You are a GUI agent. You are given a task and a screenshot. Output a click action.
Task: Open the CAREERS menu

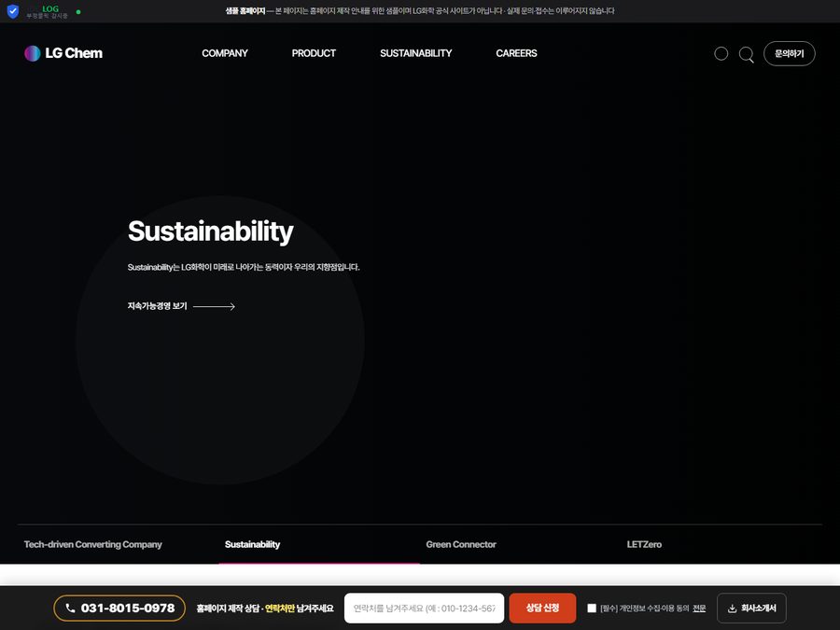point(516,53)
